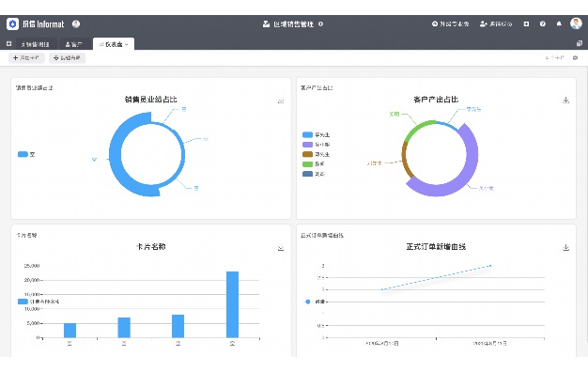The image size is (588, 372).
Task: Click the add card button with plus sign
Action: pos(26,57)
